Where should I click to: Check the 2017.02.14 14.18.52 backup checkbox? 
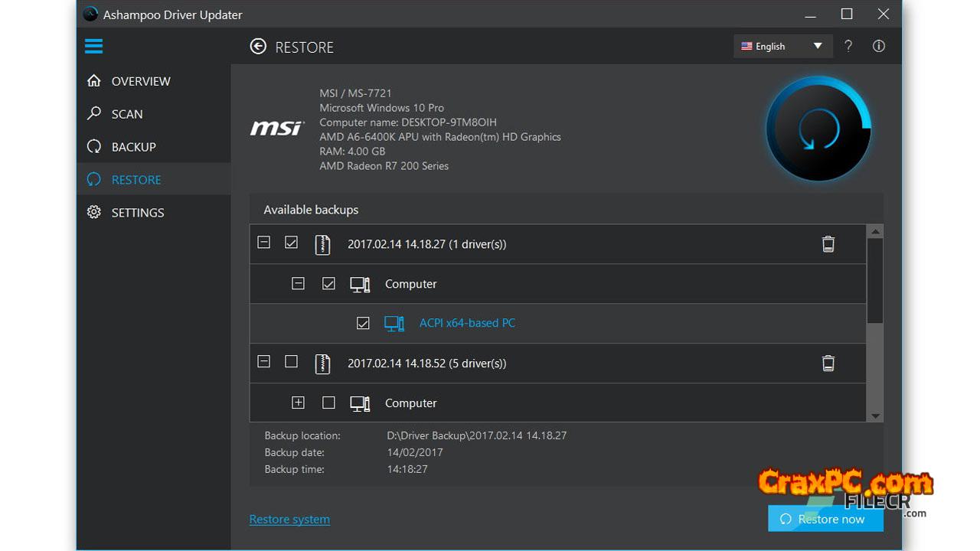coord(291,362)
